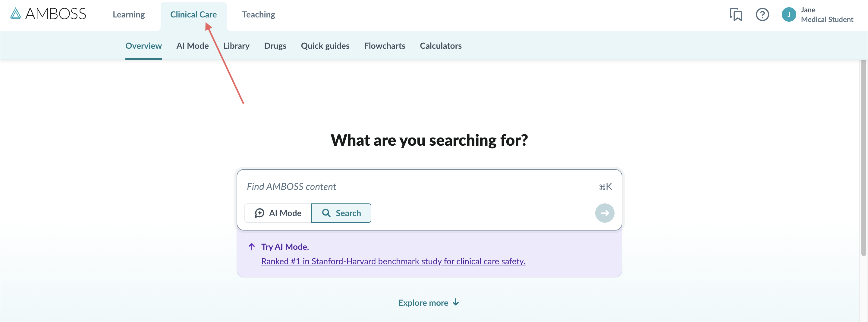Click the AMBOSS logo
This screenshot has width=868, height=322.
click(48, 14)
